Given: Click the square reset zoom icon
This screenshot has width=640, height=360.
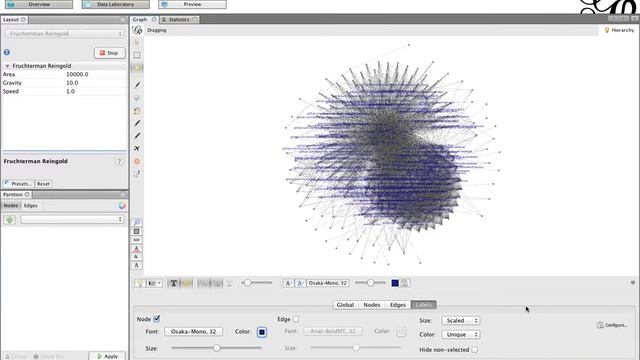Looking at the screenshot, I should click(x=137, y=231).
